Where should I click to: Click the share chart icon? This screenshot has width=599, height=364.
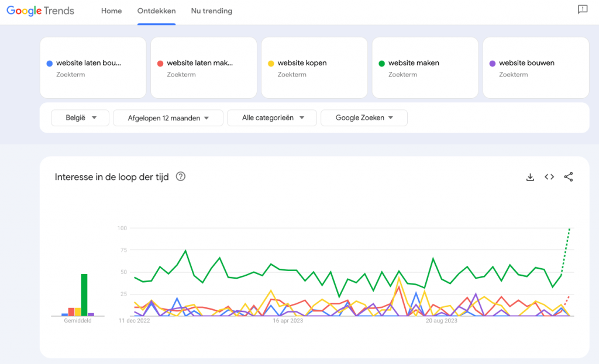pos(569,176)
